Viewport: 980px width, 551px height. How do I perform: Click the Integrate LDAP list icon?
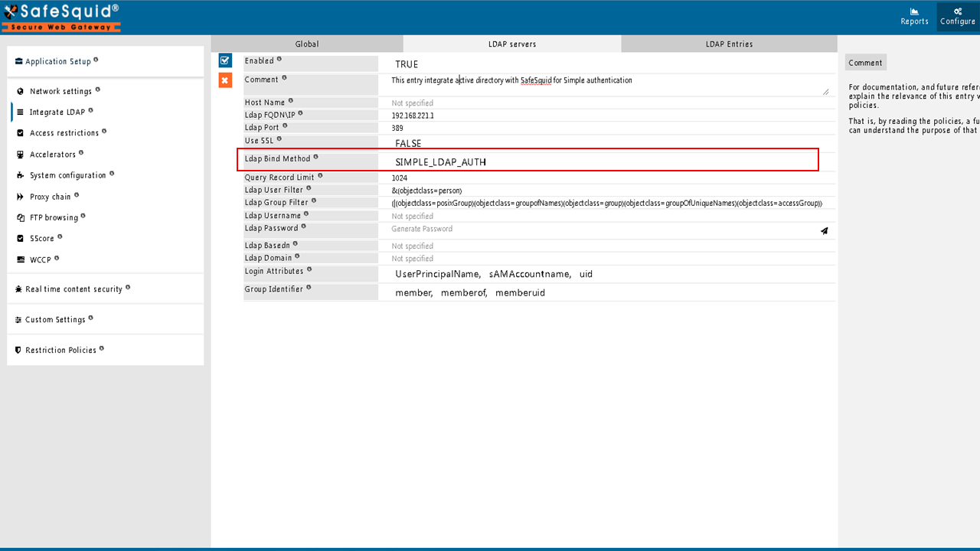tap(21, 112)
